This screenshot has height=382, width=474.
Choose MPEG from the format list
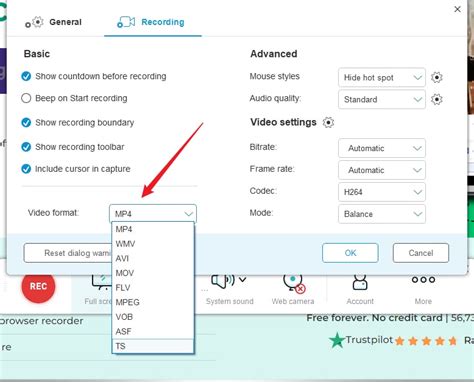pos(153,302)
